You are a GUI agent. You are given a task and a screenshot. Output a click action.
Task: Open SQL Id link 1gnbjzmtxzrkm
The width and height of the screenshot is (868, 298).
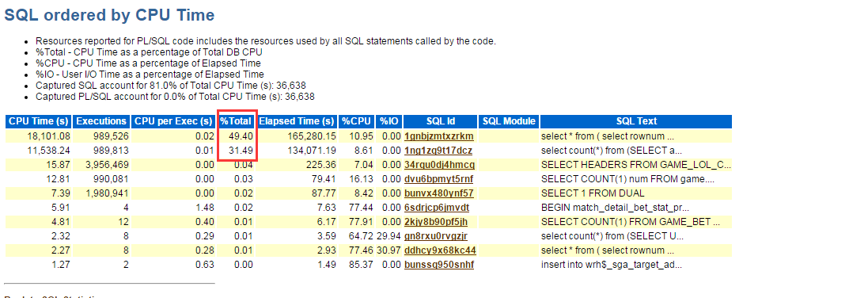click(438, 136)
